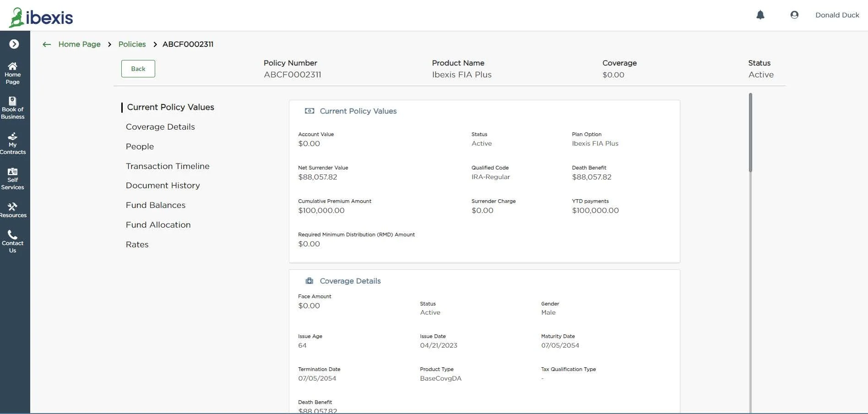Image resolution: width=868 pixels, height=414 pixels.
Task: Click the Policies breadcrumb link
Action: (x=132, y=44)
